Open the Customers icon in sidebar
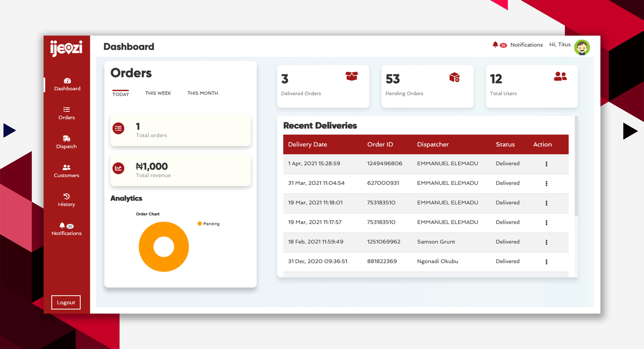Screen dimensions: 644x349 pyautogui.click(x=67, y=167)
